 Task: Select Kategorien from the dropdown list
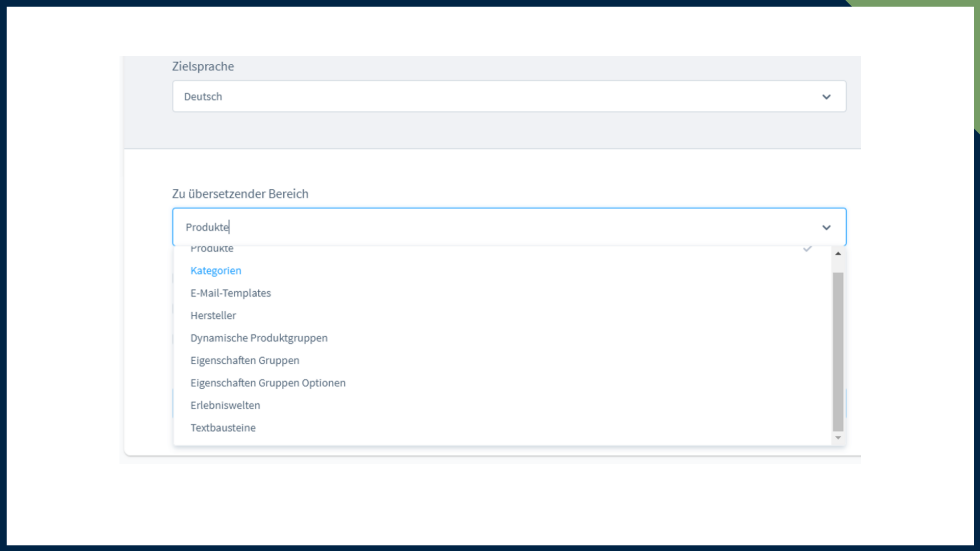pyautogui.click(x=216, y=271)
